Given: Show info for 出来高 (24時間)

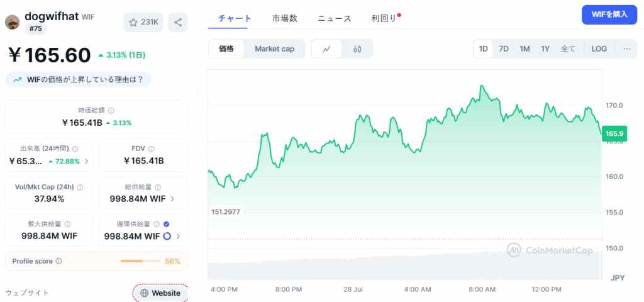Looking at the screenshot, I should pyautogui.click(x=75, y=148).
